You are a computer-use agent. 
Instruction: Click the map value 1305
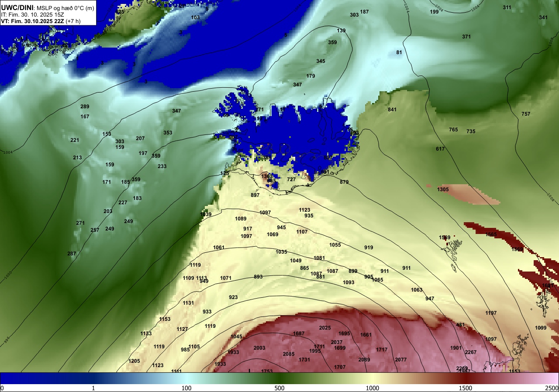coord(443,189)
